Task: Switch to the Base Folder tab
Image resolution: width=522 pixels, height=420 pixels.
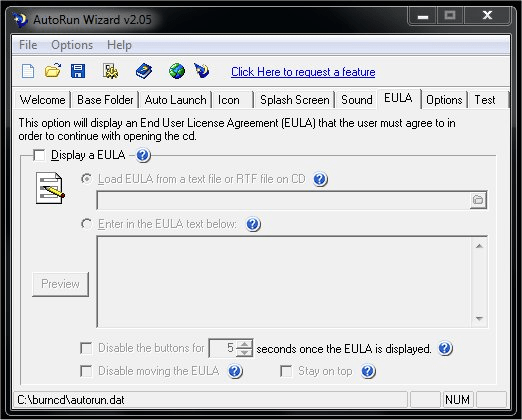Action: pos(105,100)
